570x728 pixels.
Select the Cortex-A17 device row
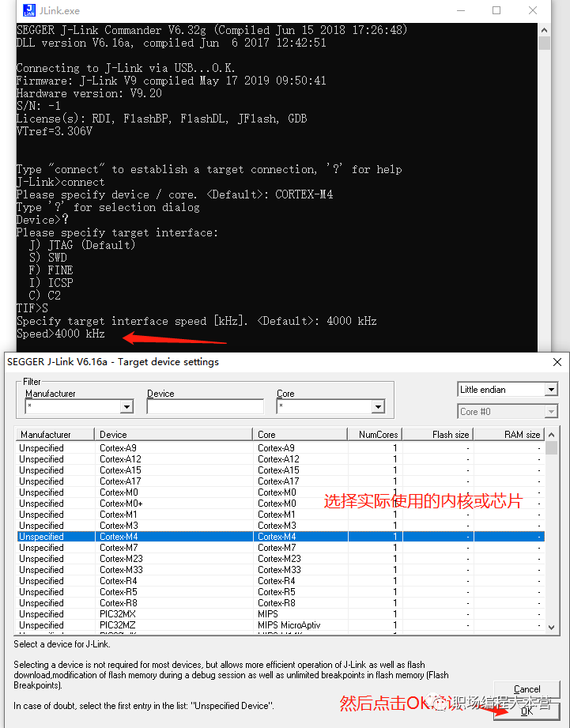[x=281, y=481]
